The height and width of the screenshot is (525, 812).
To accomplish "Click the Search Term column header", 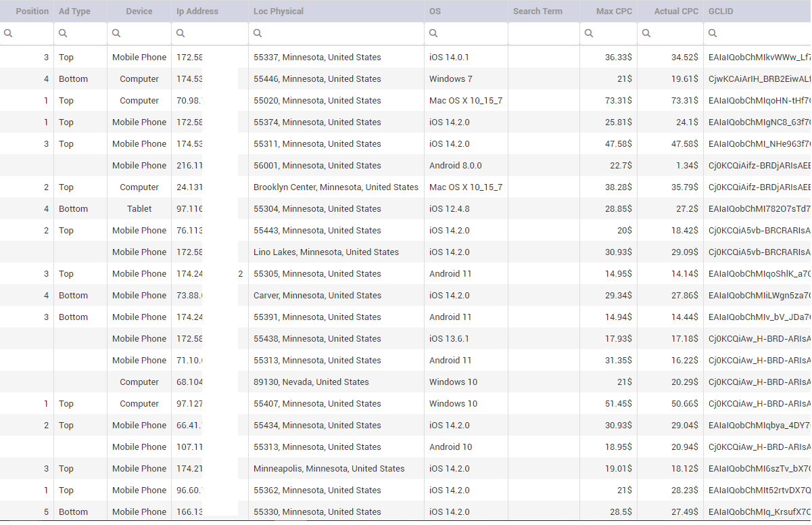I will 538,12.
